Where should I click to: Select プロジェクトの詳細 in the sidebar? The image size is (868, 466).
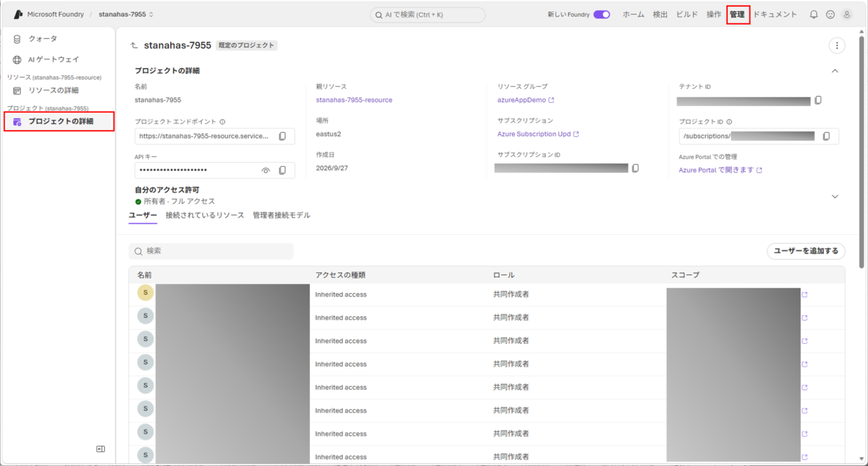tap(58, 121)
